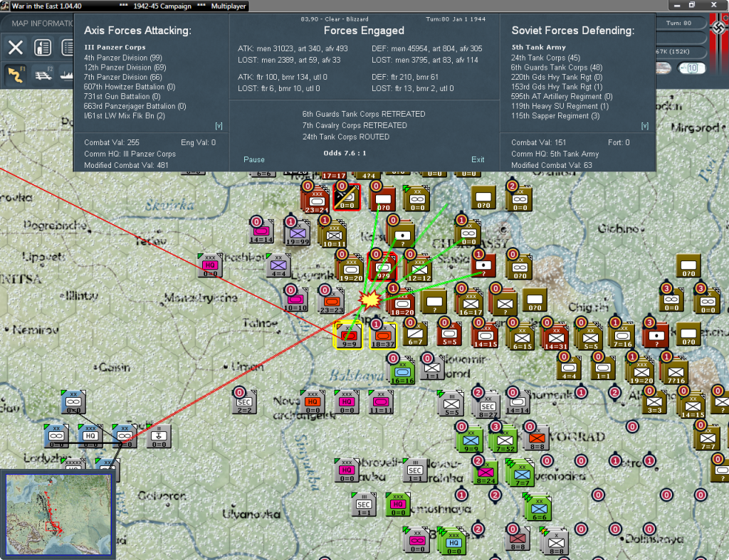729x560 pixels.
Task: Click 7th Panzer Division (66) entry
Action: point(123,77)
